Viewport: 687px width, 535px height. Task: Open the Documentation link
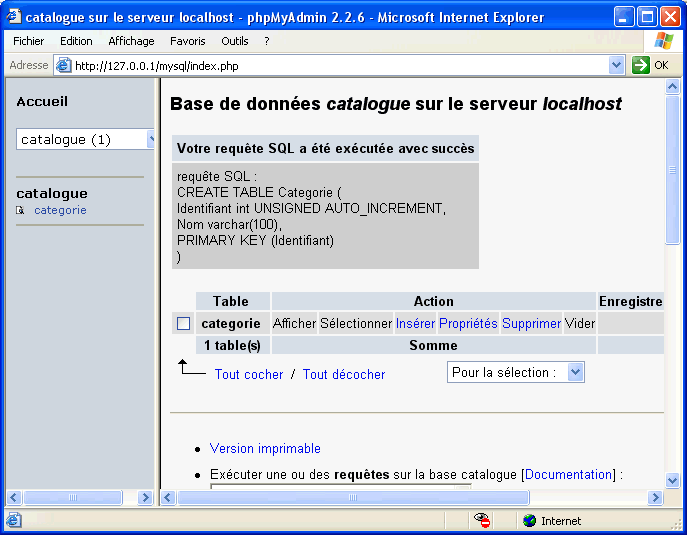(568, 475)
